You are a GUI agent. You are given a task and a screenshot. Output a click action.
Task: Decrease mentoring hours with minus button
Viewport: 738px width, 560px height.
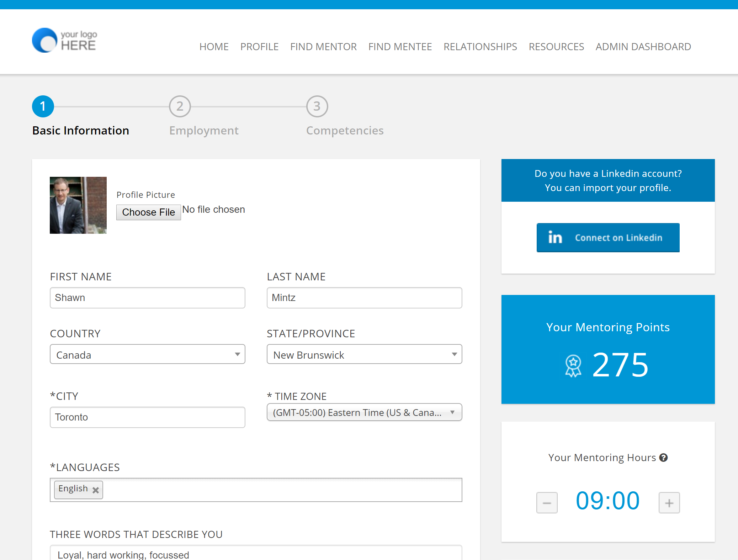[x=547, y=502]
